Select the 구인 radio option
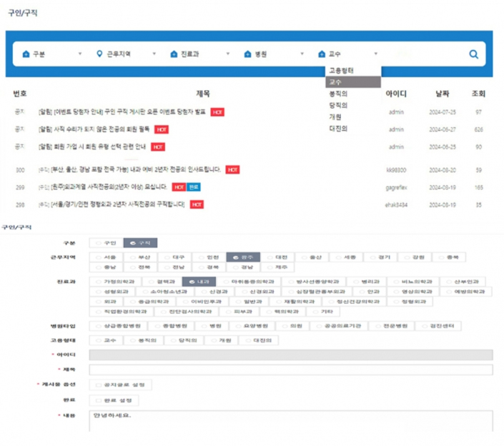This screenshot has width=504, height=446. pyautogui.click(x=106, y=242)
